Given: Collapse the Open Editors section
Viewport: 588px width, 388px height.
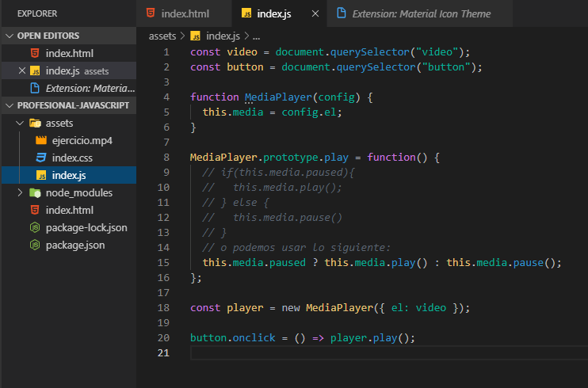Looking at the screenshot, I should tap(10, 36).
